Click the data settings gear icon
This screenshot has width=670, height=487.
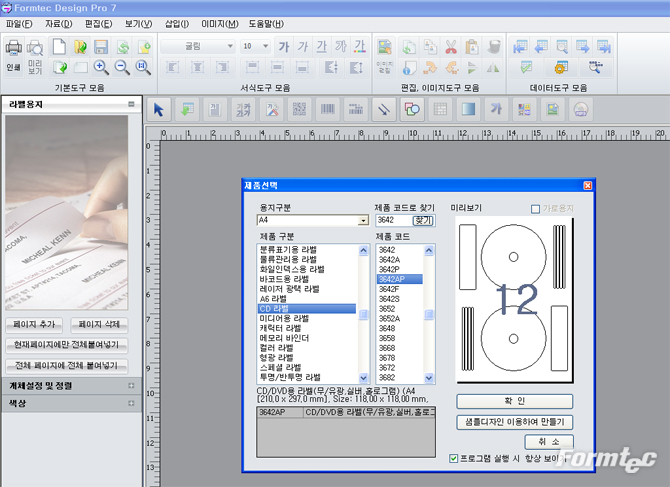pos(561,67)
